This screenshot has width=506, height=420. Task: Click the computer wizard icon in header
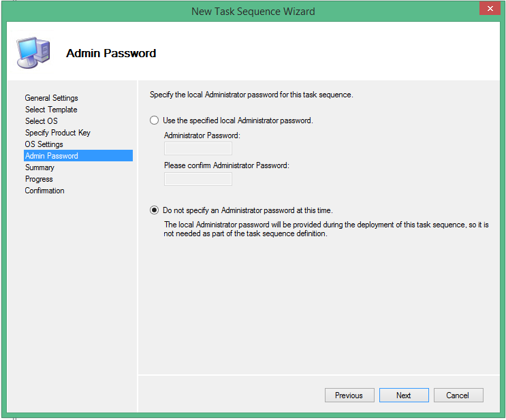click(x=32, y=51)
